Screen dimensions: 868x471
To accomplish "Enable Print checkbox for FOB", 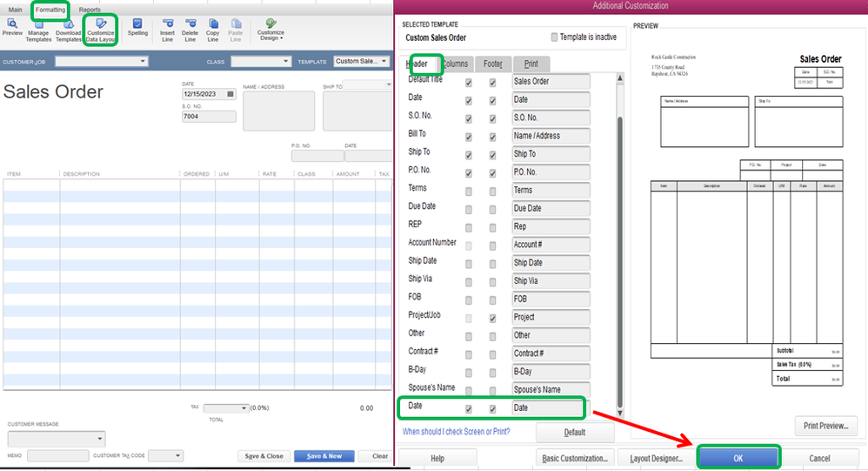I will (x=492, y=300).
